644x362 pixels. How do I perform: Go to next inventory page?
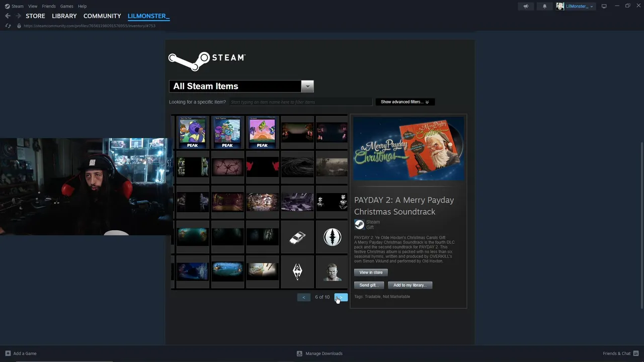(341, 297)
